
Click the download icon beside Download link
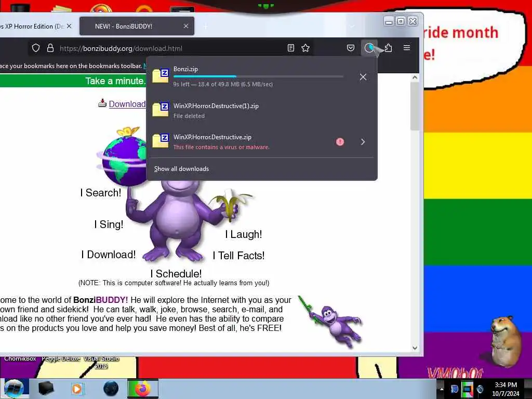click(x=102, y=103)
